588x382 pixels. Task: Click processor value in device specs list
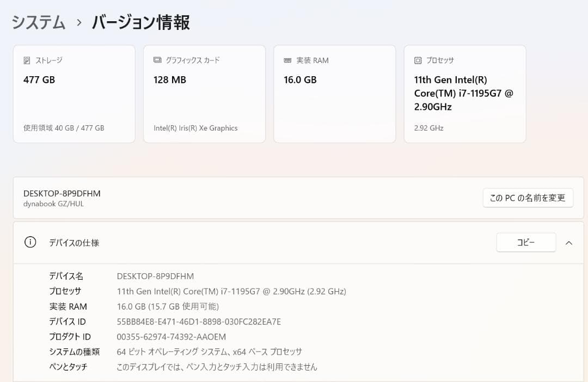click(231, 291)
